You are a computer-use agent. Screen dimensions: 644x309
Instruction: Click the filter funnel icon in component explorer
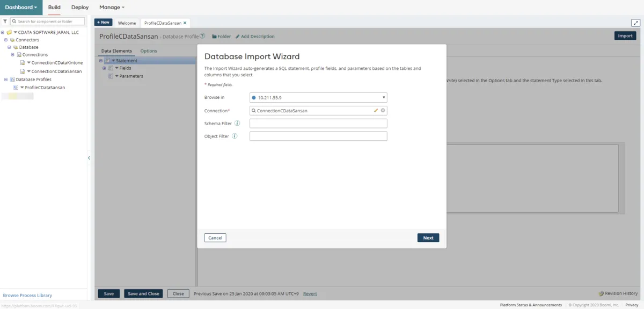click(5, 21)
